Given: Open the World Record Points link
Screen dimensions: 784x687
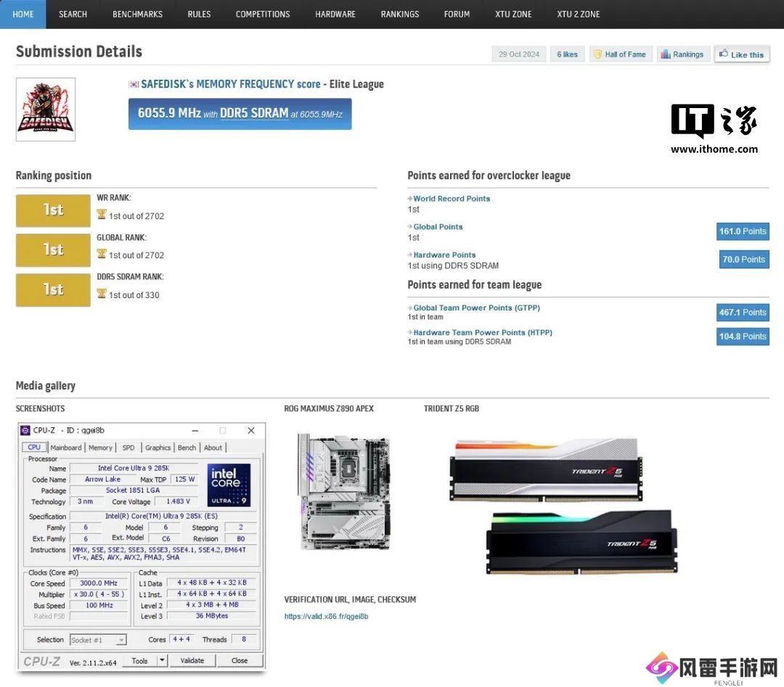Looking at the screenshot, I should (452, 198).
